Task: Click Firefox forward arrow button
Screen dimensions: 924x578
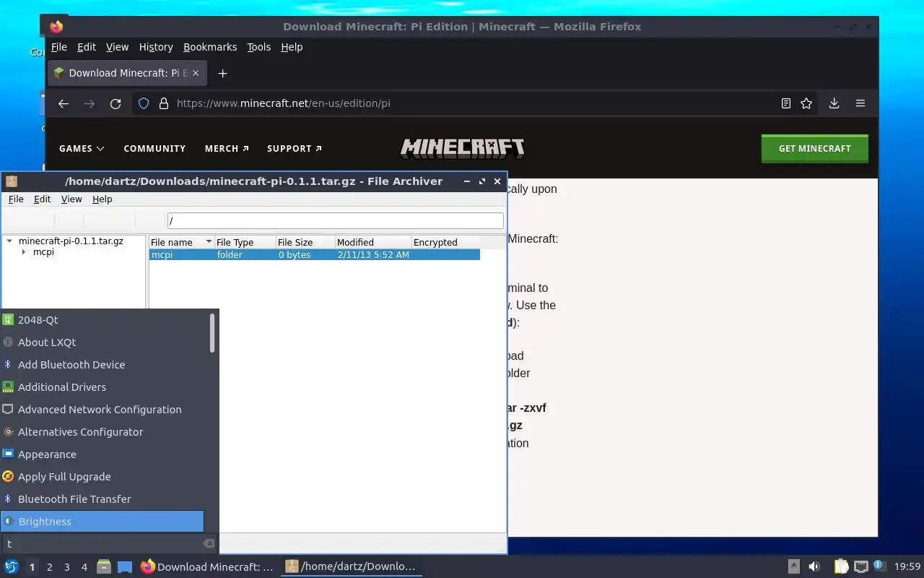Action: 90,103
